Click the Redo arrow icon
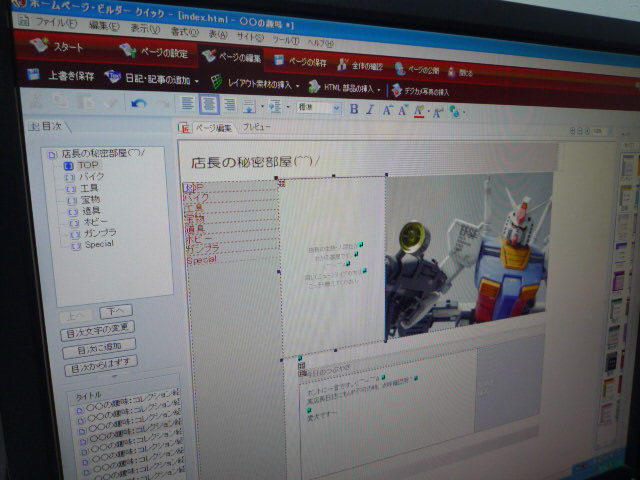The image size is (640, 480). pos(163,105)
